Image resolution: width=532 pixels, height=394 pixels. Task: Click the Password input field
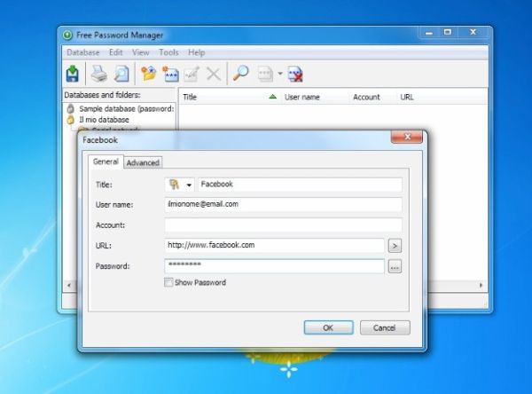pyautogui.click(x=275, y=266)
